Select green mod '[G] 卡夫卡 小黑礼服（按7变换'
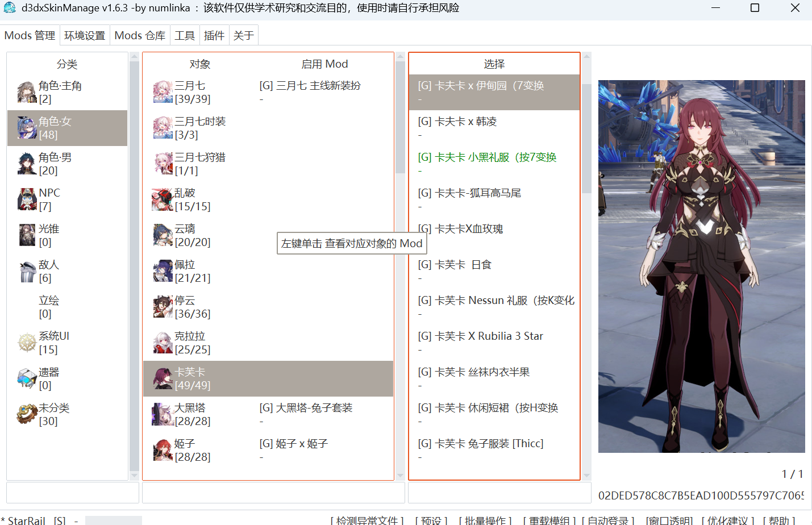Screen dimensions: 812x525 (494, 164)
